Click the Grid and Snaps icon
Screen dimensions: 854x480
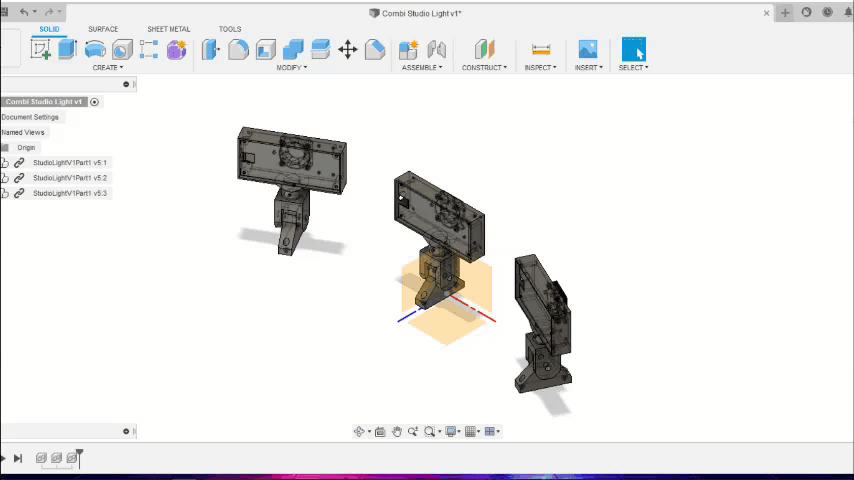[x=471, y=432]
